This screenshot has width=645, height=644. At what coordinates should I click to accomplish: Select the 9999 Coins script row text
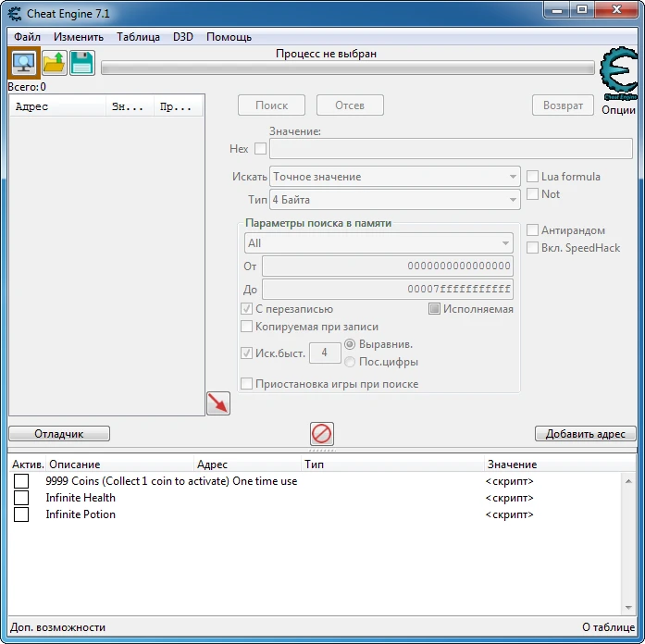click(x=171, y=481)
